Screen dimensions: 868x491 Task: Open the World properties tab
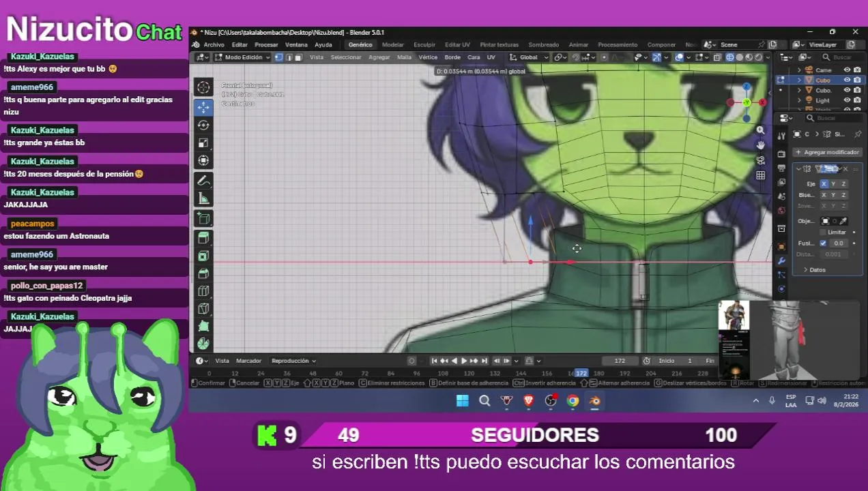point(781,210)
